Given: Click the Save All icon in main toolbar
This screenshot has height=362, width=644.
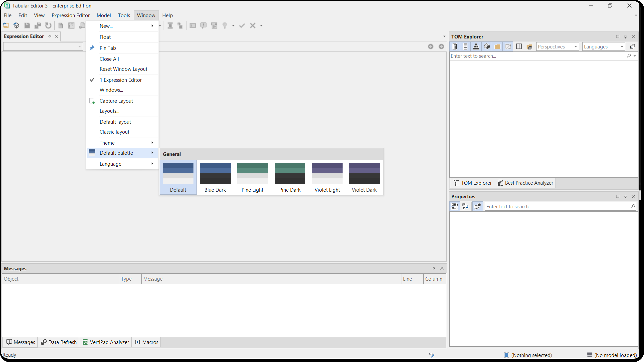Looking at the screenshot, I should pyautogui.click(x=38, y=25).
